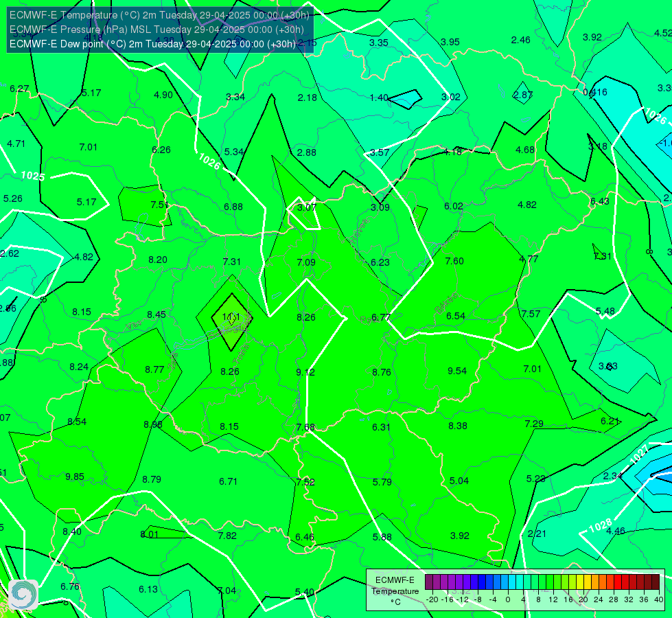Click the yellow 20°C legend swatch

point(580,582)
